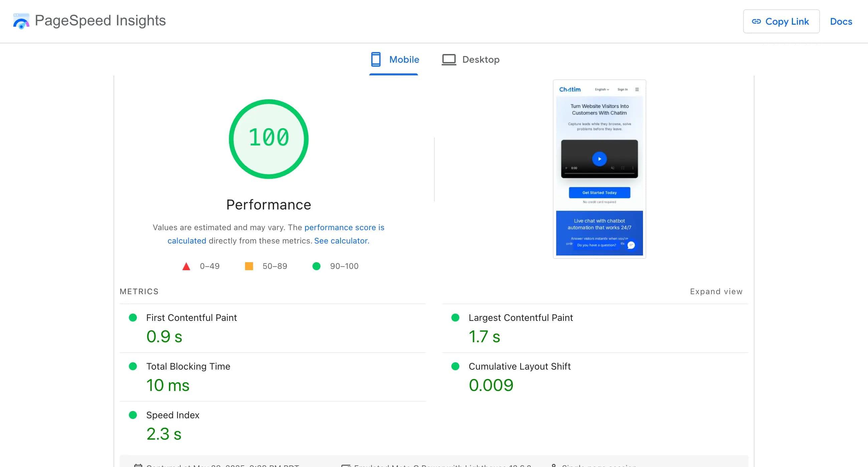Click the Docs link
Image resolution: width=868 pixels, height=467 pixels.
point(841,21)
